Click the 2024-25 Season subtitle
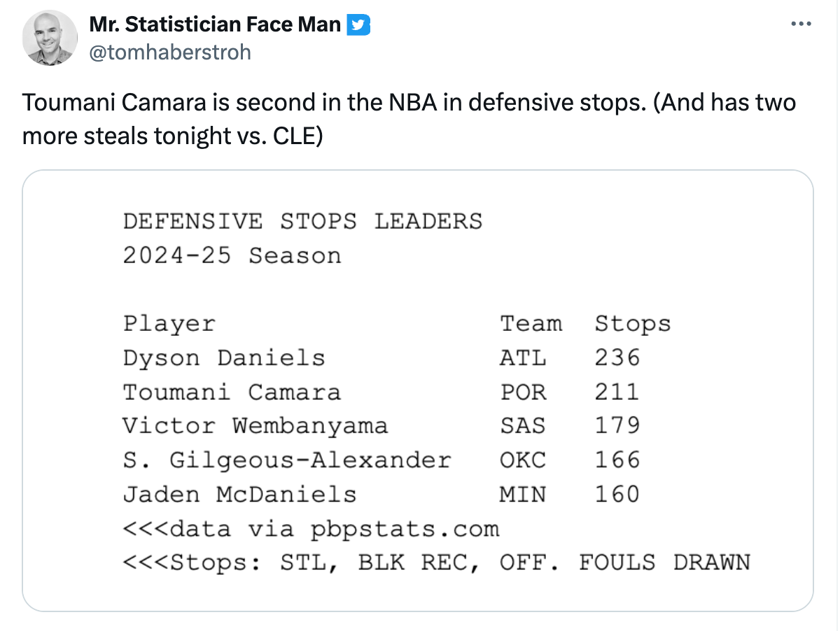This screenshot has height=631, width=840. pyautogui.click(x=232, y=255)
